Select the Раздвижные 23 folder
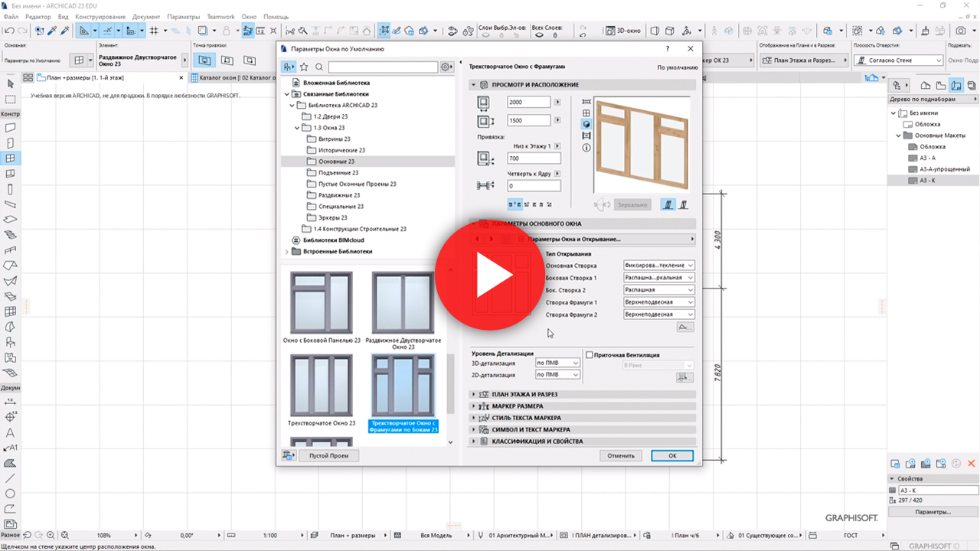980x551 pixels. point(340,195)
